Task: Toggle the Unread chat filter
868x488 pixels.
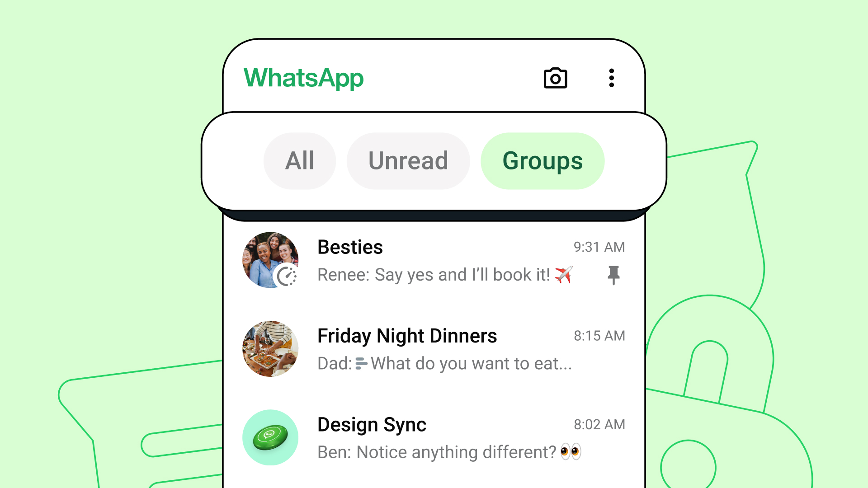Action: click(408, 159)
